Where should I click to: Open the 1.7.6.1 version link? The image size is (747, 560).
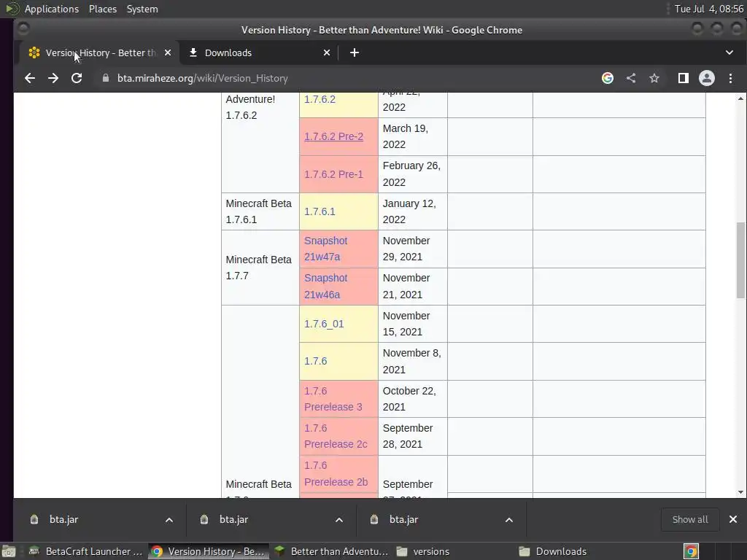(x=320, y=211)
